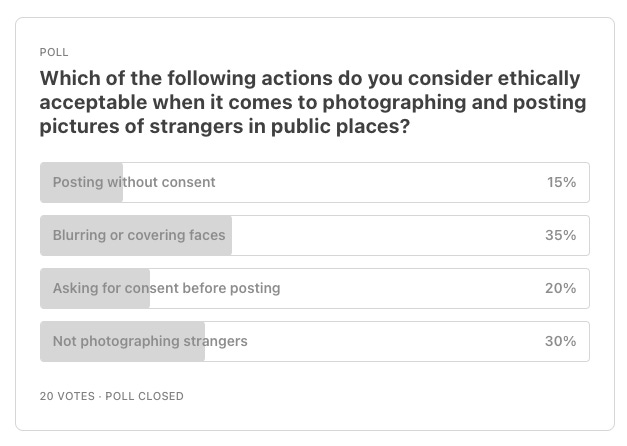Viewport: 627px width, 446px height.
Task: Select the 'Blurring or covering faces' option
Action: tap(315, 235)
